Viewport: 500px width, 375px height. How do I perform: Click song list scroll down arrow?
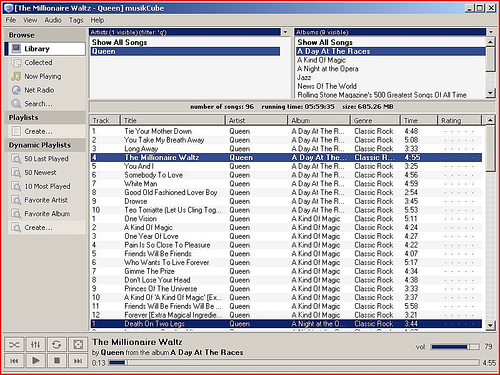click(x=490, y=325)
